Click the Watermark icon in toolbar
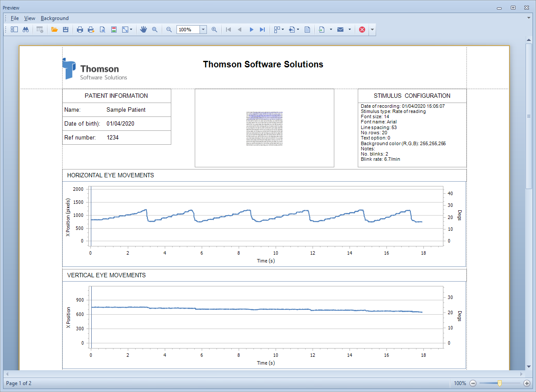The height and width of the screenshot is (392, 536). (x=307, y=30)
